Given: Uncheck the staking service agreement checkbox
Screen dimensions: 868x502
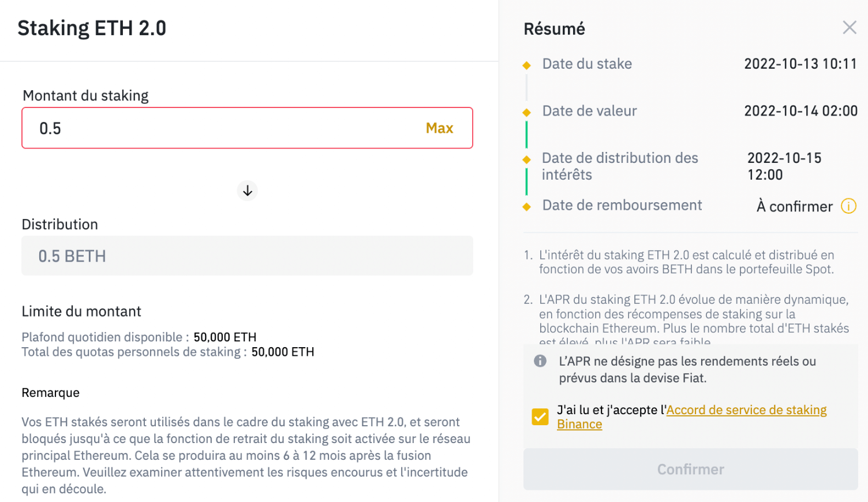Looking at the screenshot, I should pos(540,416).
